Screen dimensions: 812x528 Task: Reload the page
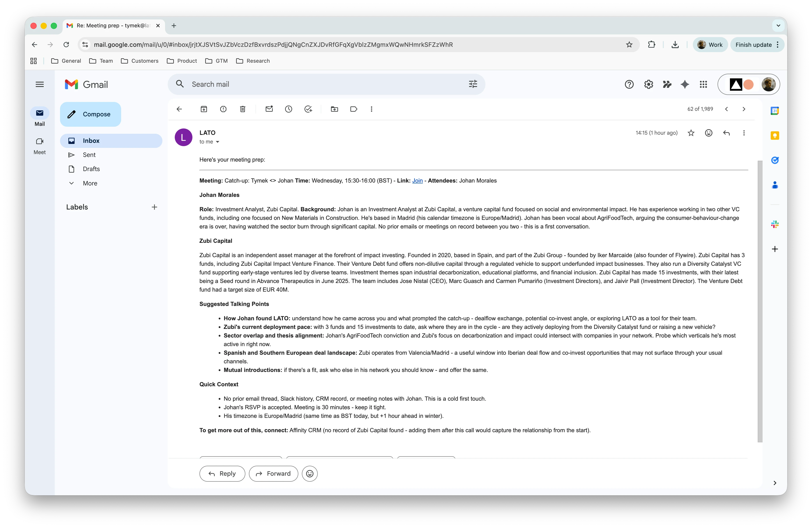point(66,45)
